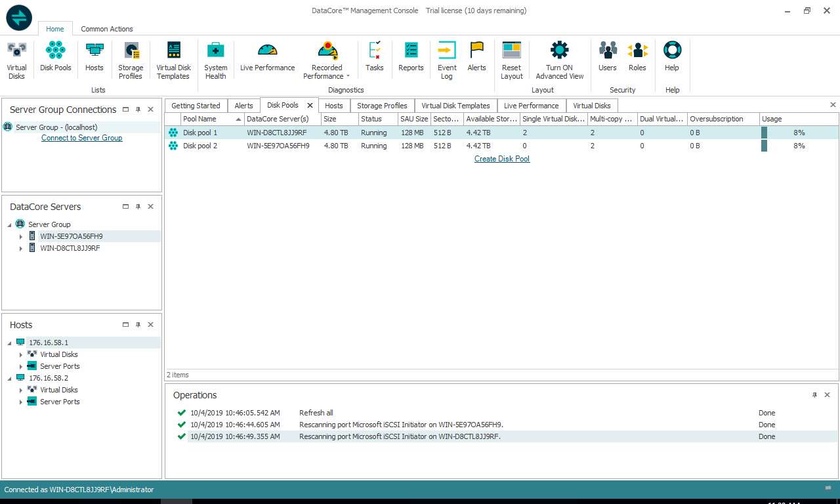Pin the Hosts panel
Viewport: 840px width, 504px height.
[x=138, y=325]
